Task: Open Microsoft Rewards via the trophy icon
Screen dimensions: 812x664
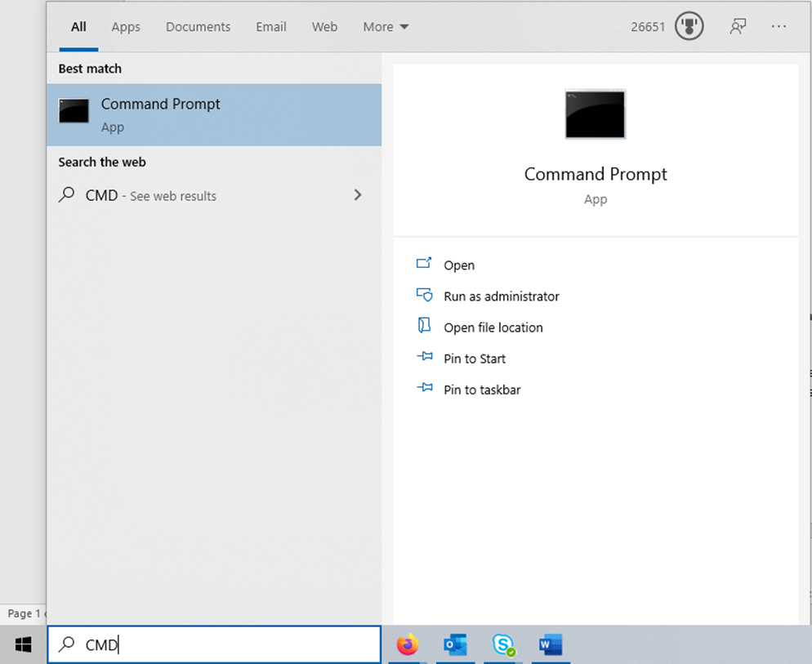Action: click(689, 26)
